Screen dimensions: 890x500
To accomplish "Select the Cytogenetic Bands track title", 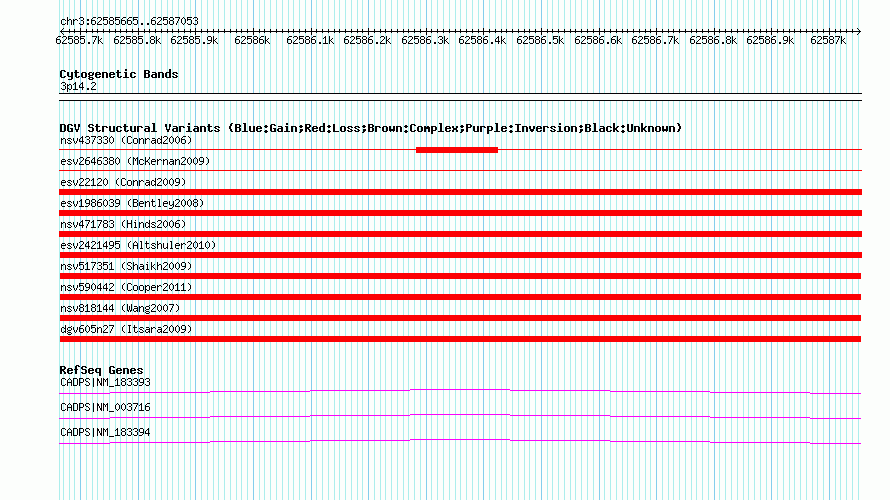I will [119, 74].
